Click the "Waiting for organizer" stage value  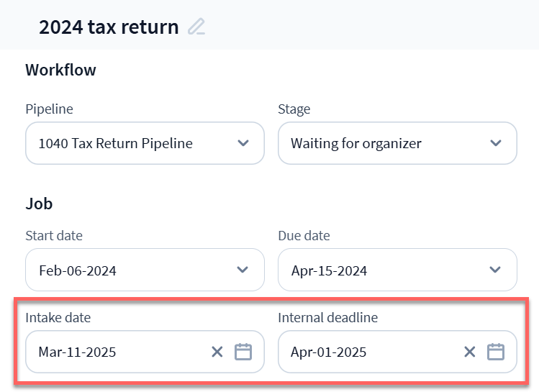click(x=356, y=143)
